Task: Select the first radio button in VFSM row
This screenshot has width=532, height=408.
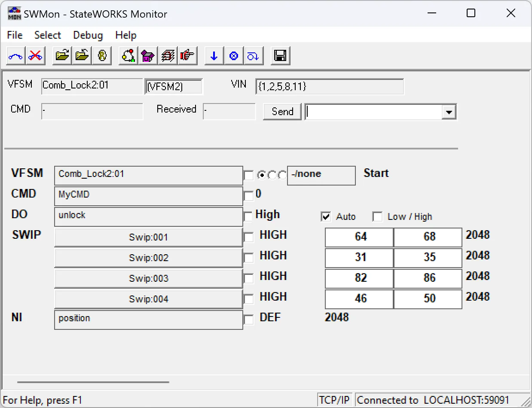Action: pos(261,175)
